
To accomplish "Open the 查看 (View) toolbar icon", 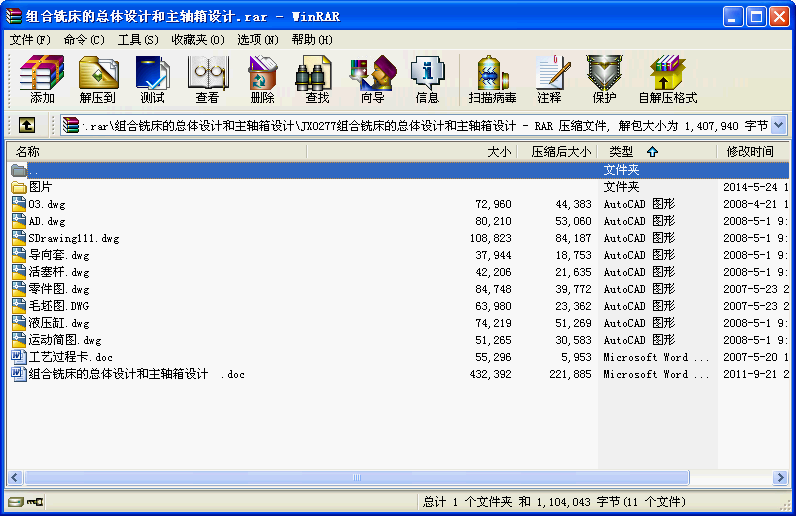I will click(208, 79).
